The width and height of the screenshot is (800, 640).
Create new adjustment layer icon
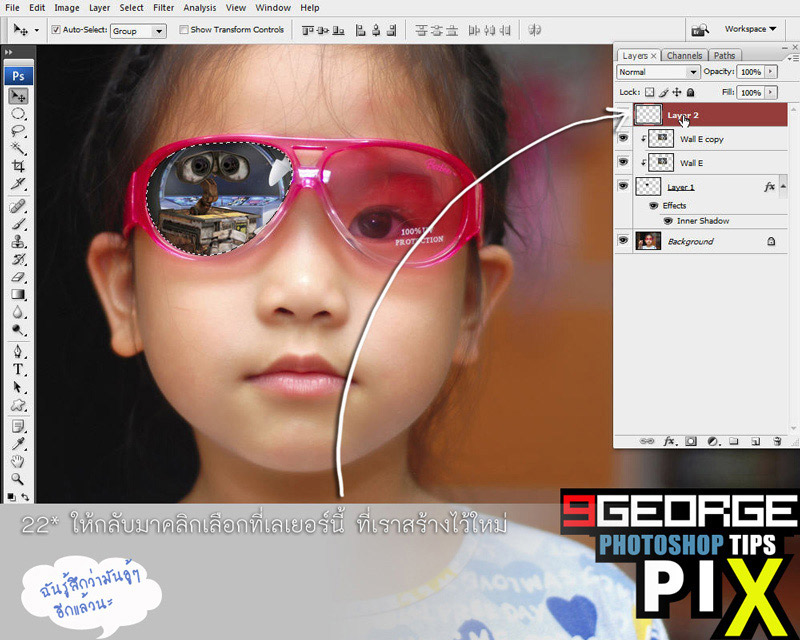tap(713, 441)
